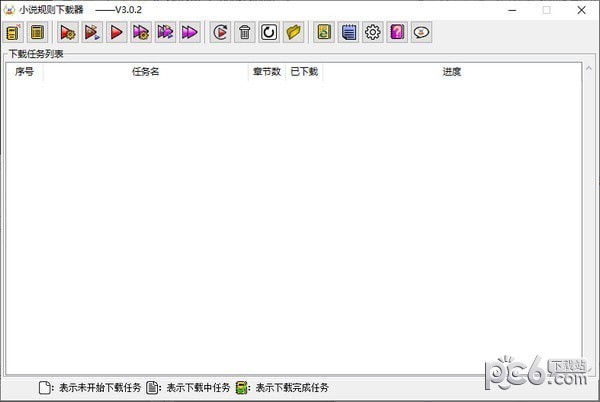Click the second yellow list book icon
Viewport: 600px width, 402px height.
[x=37, y=32]
